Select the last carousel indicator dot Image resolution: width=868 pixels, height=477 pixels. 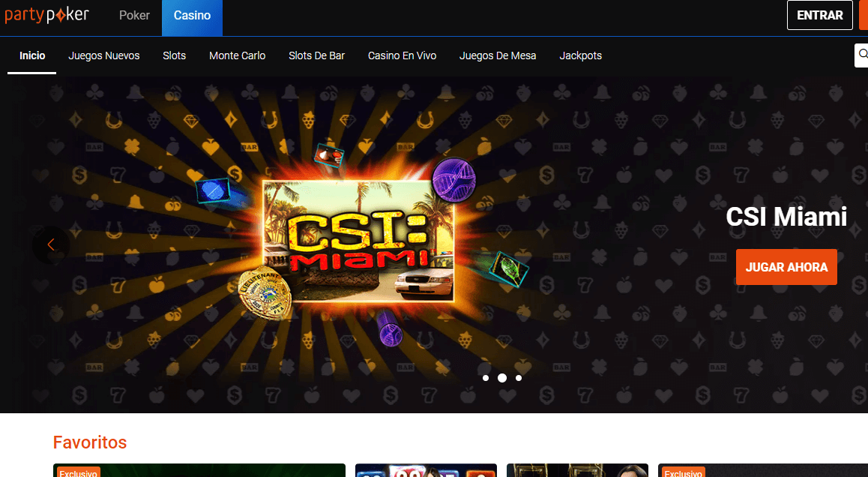coord(519,378)
